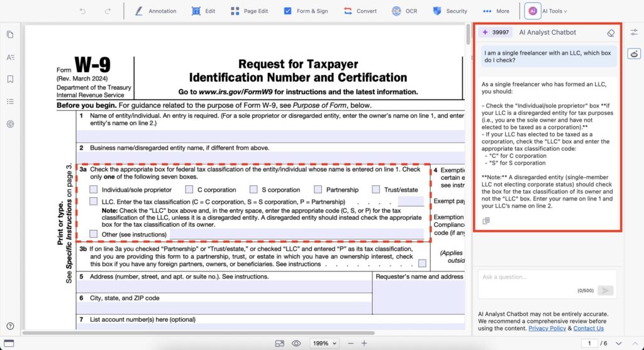Open the 199% zoom level dropdown
644x350 pixels.
325,344
